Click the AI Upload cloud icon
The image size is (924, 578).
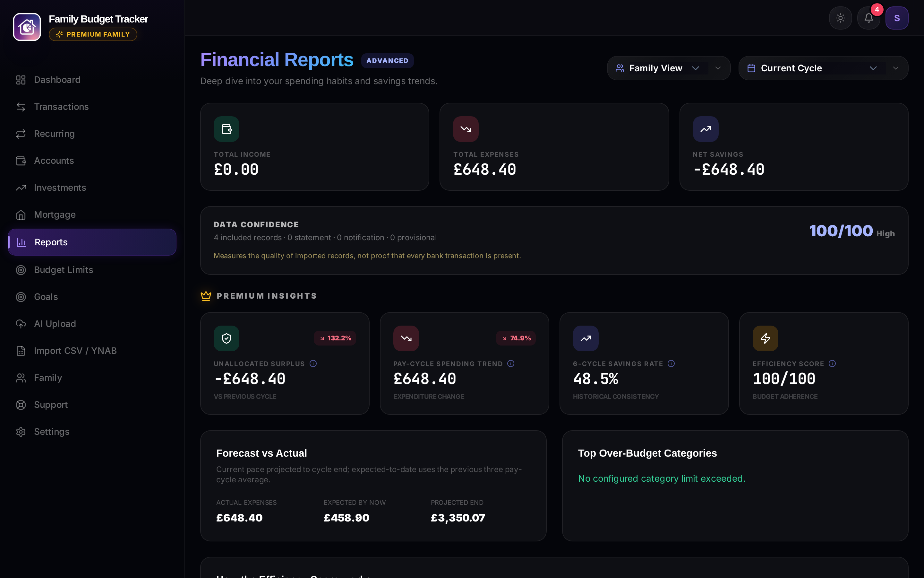click(x=21, y=324)
